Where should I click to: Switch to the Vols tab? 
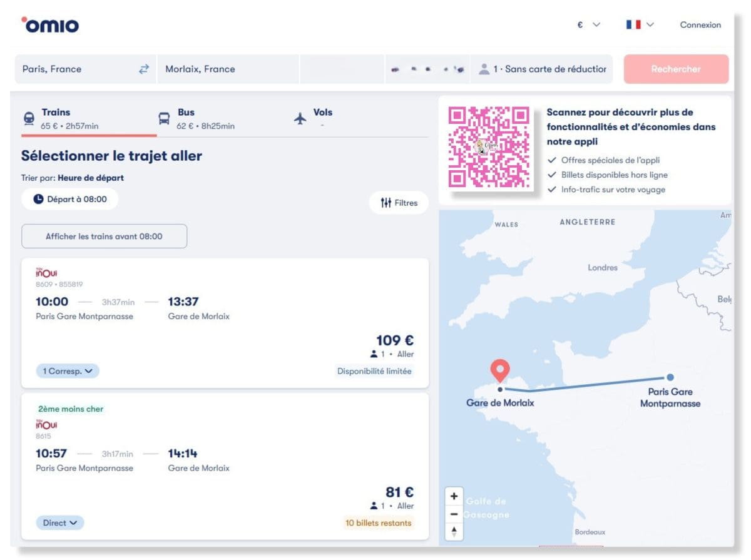coord(360,118)
